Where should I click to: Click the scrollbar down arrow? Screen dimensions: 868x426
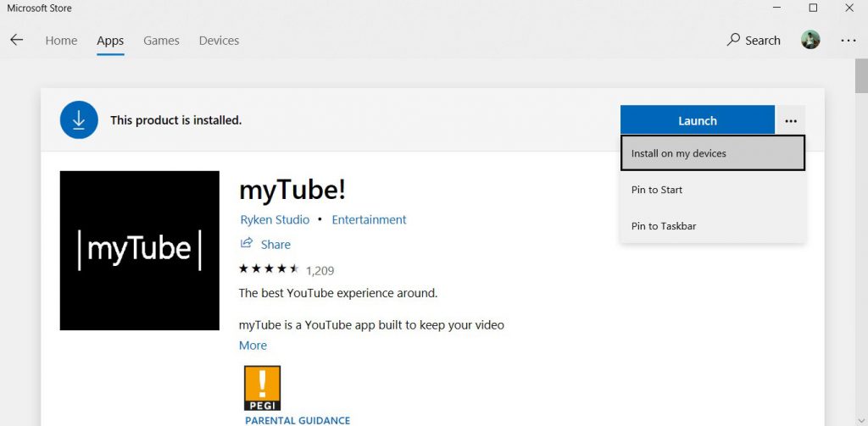861,421
